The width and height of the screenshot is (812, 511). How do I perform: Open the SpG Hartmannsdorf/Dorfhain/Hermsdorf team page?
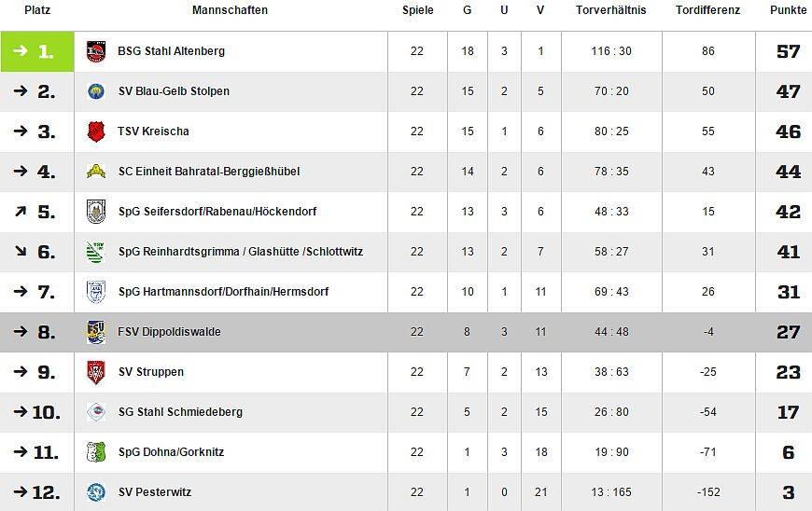(x=223, y=292)
